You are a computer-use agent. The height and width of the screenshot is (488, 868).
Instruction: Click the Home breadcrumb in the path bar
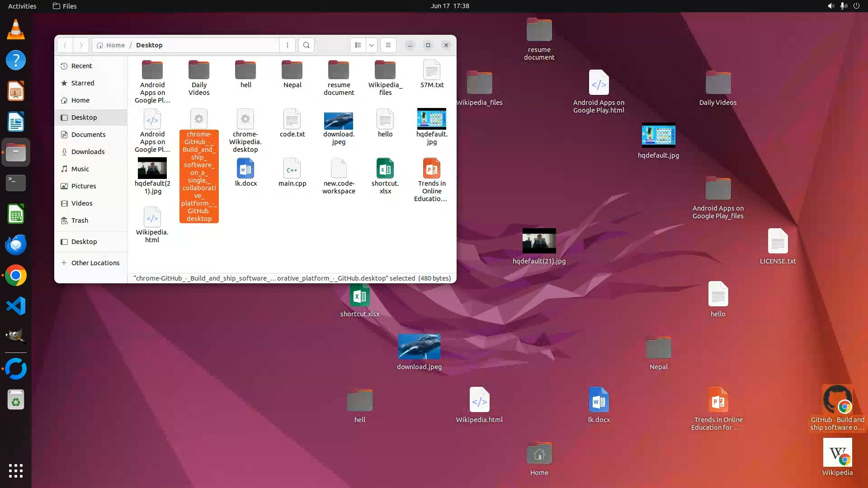111,45
